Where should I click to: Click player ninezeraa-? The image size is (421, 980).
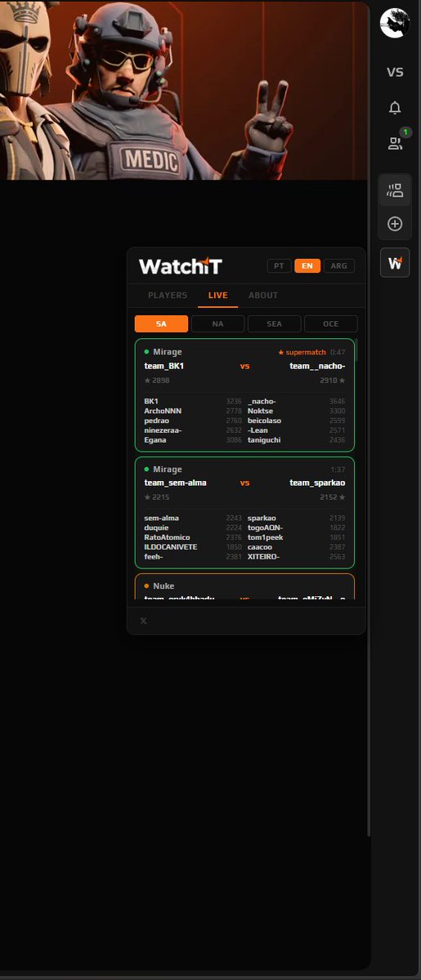[163, 430]
